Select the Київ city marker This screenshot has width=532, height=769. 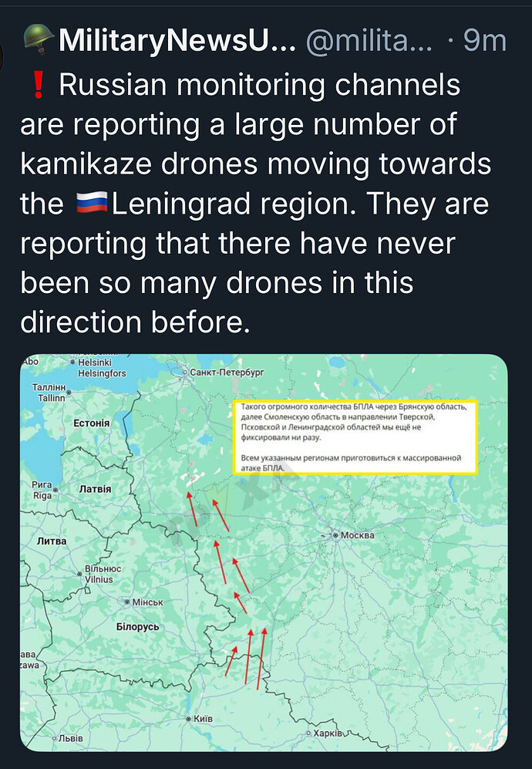[x=190, y=718]
